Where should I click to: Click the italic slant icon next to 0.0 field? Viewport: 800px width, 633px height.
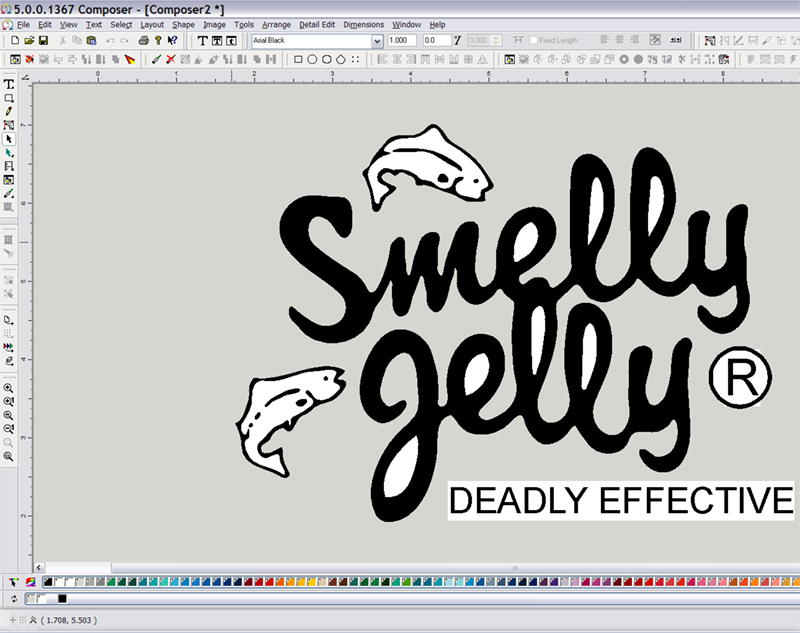pos(458,40)
